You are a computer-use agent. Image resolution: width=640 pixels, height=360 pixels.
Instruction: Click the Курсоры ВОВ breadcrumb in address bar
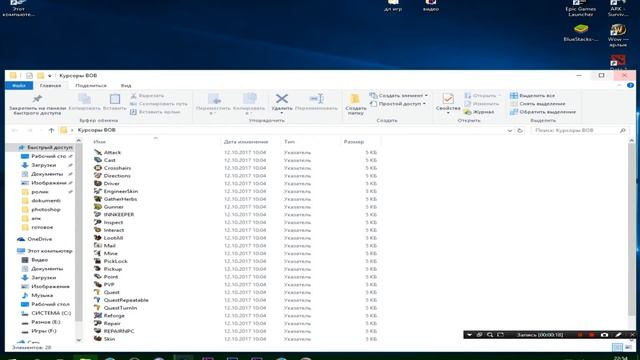(x=97, y=130)
